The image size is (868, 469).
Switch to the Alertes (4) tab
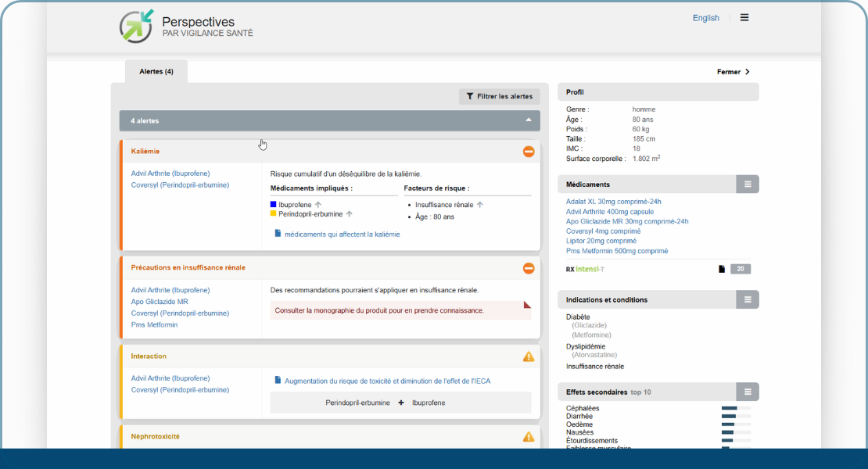(156, 70)
